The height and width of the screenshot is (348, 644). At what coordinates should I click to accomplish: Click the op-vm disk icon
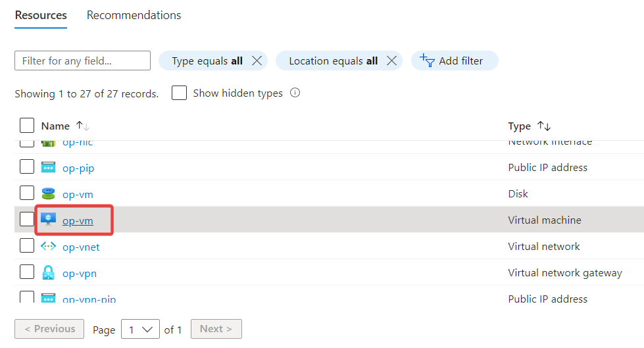click(48, 194)
